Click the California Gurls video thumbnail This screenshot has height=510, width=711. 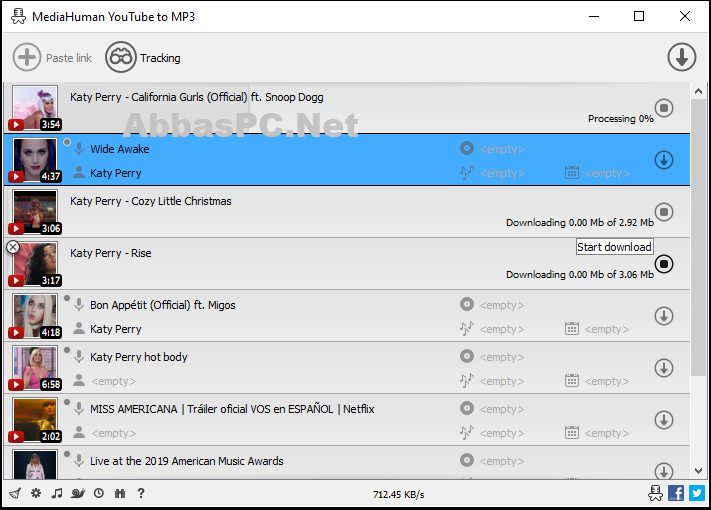pyautogui.click(x=35, y=108)
